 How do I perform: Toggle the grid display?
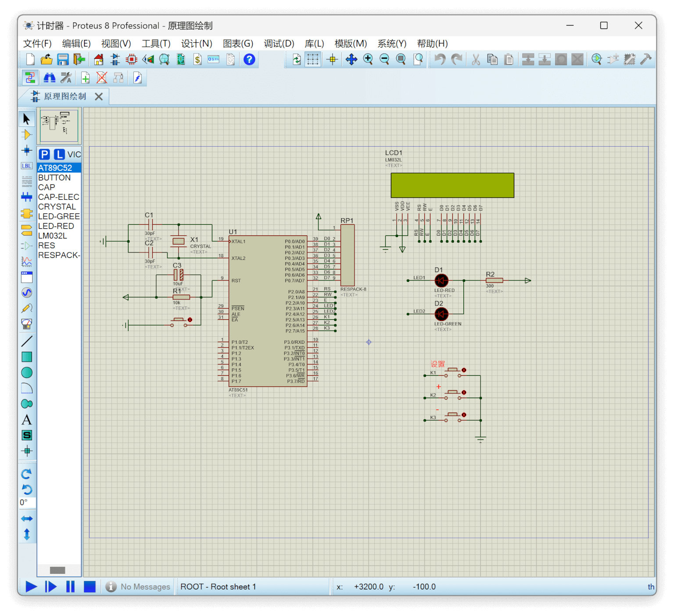click(313, 59)
